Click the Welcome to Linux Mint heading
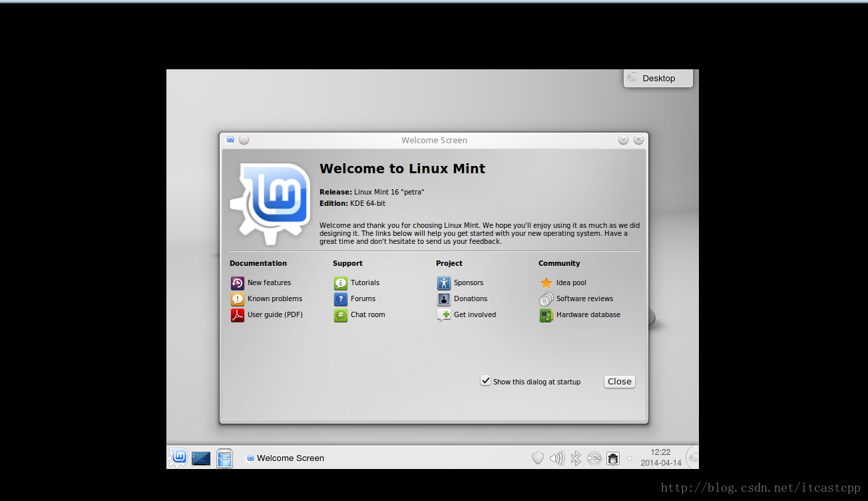This screenshot has width=868, height=501. coord(402,169)
